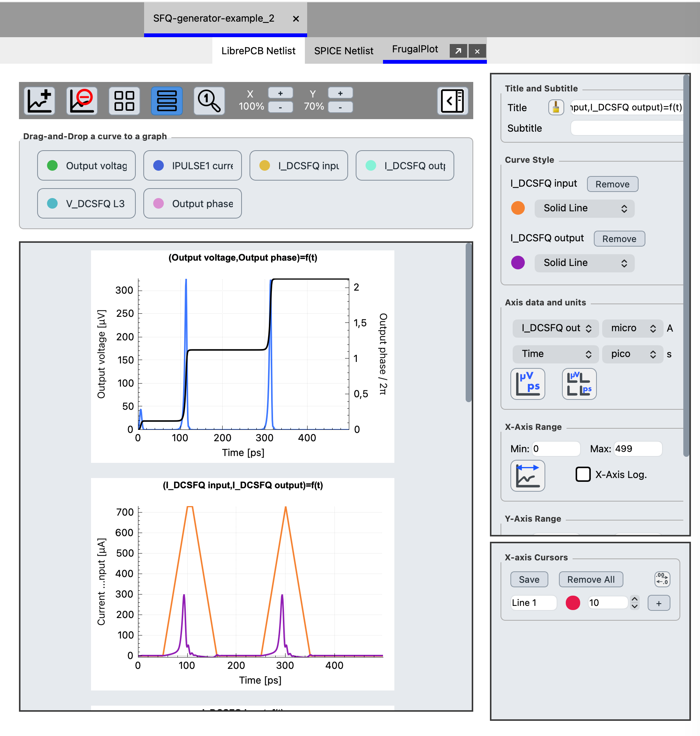Detach the FrugalPlot tab panel
This screenshot has width=700, height=736.
(458, 51)
